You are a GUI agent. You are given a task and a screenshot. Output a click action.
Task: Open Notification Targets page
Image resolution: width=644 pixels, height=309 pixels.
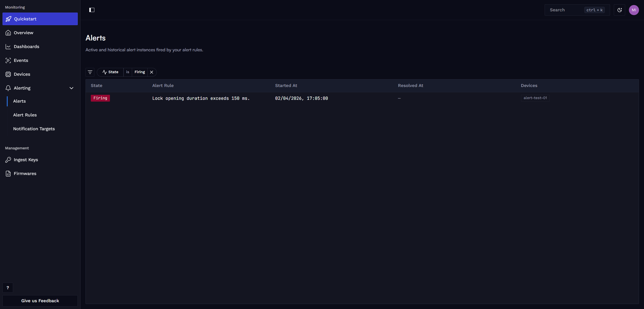[34, 129]
